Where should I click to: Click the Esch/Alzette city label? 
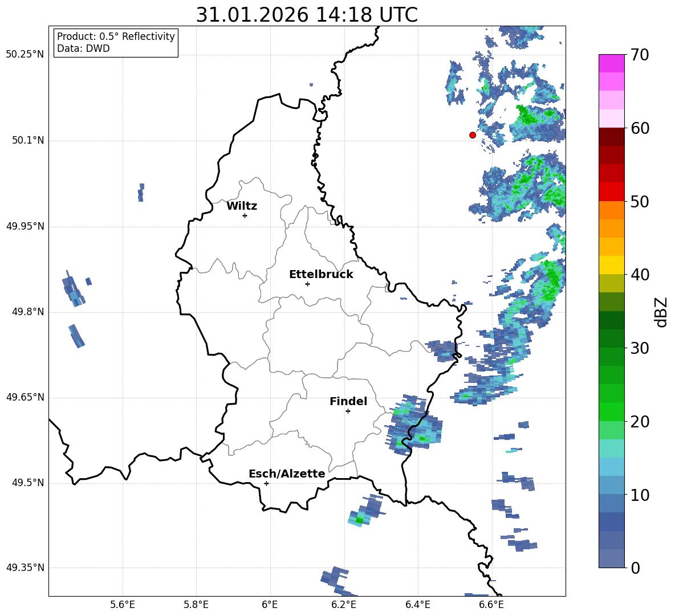[x=287, y=474]
